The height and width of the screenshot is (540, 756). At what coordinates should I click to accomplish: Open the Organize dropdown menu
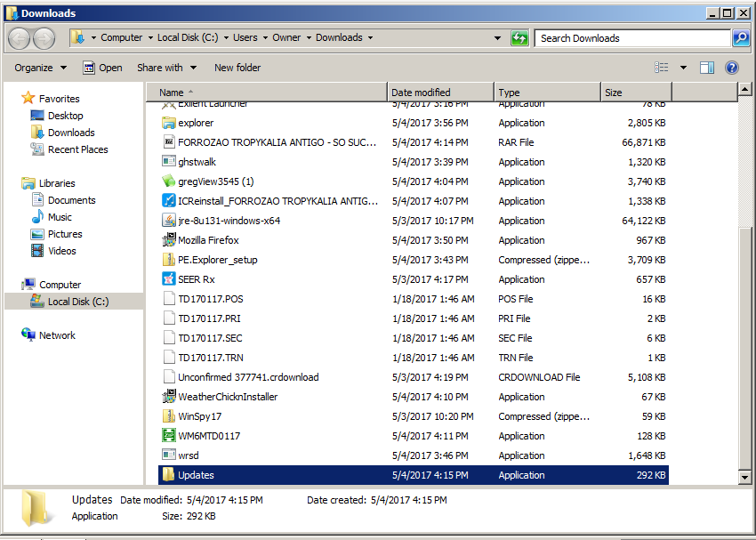tap(40, 68)
